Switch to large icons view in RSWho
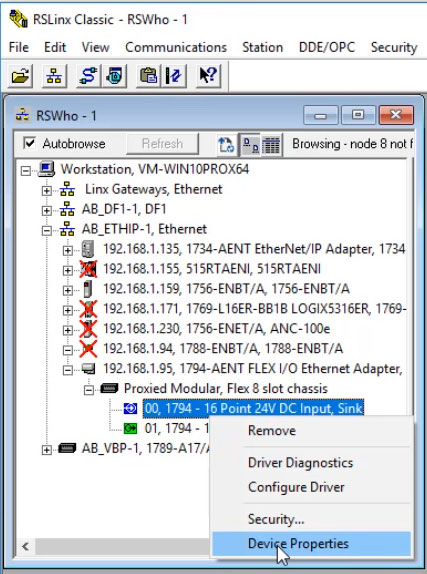 click(x=251, y=145)
